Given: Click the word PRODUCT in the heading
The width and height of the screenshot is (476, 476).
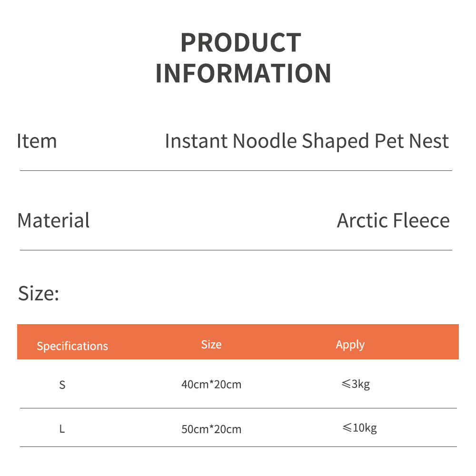Looking at the screenshot, I should tap(240, 43).
